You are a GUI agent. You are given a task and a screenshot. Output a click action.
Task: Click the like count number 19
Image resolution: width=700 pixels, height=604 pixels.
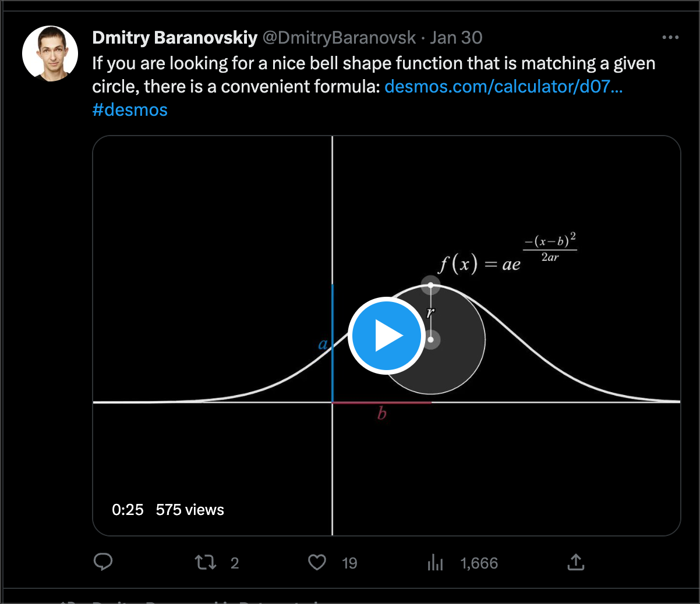(x=349, y=563)
